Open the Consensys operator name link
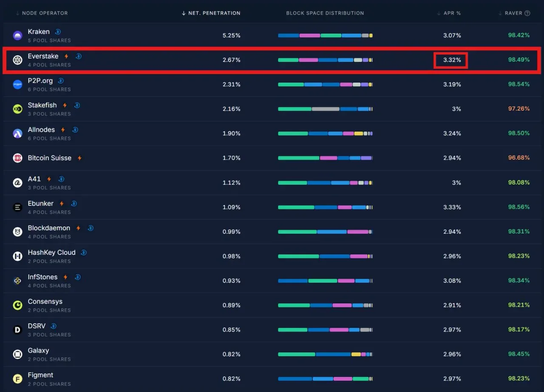The width and height of the screenshot is (544, 392). click(45, 302)
